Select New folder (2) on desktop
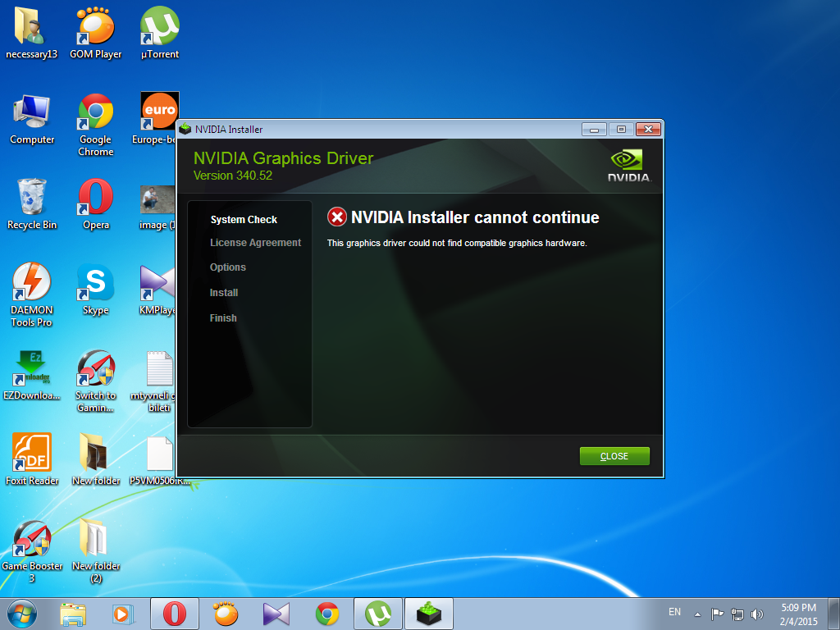Viewport: 840px width, 630px height. tap(96, 551)
